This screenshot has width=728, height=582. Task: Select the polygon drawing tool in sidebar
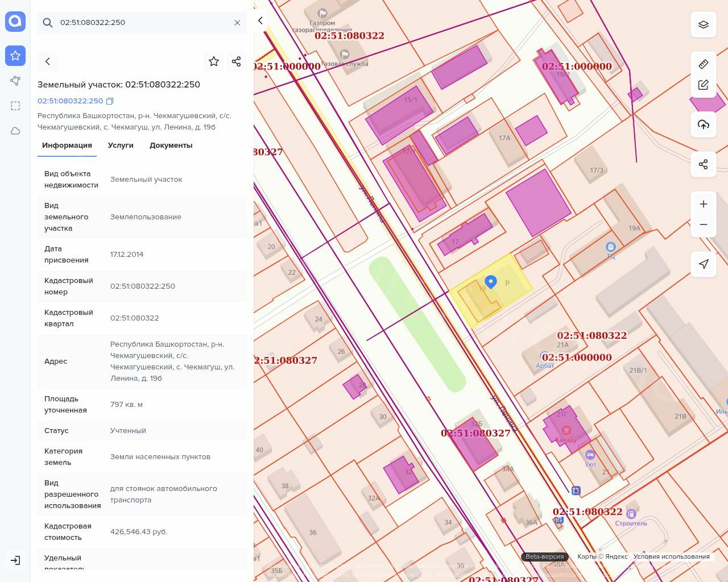point(15,81)
